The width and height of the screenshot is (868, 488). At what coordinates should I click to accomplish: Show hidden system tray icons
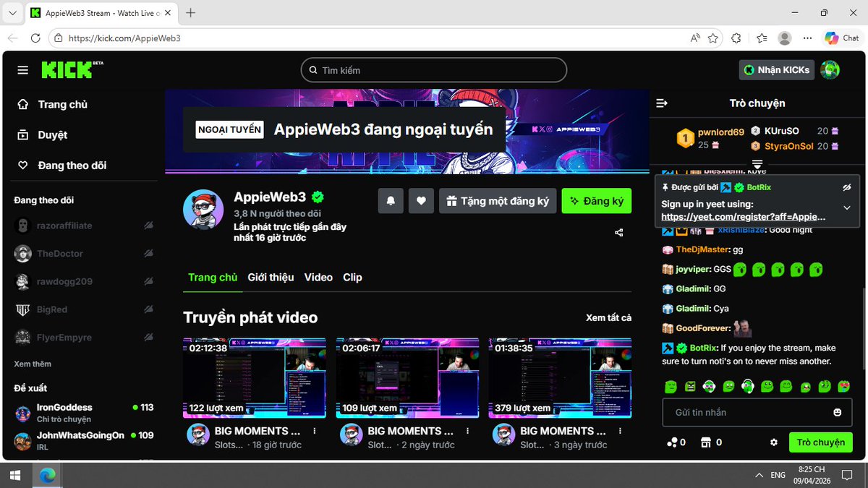758,475
